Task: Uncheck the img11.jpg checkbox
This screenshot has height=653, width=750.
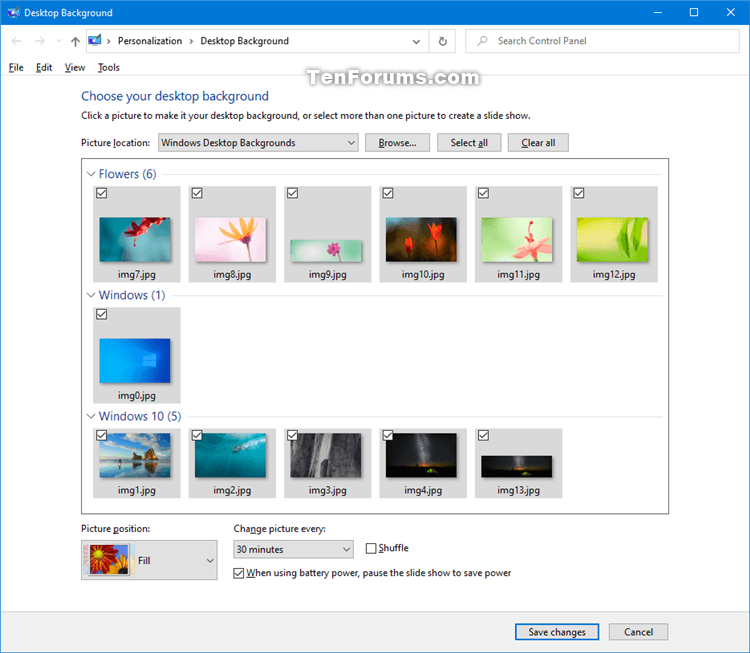Action: [484, 193]
